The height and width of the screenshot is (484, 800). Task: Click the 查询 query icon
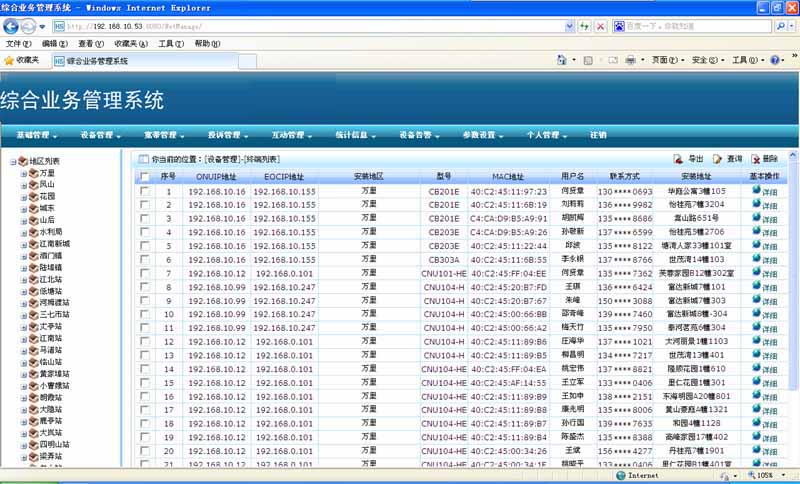point(718,159)
